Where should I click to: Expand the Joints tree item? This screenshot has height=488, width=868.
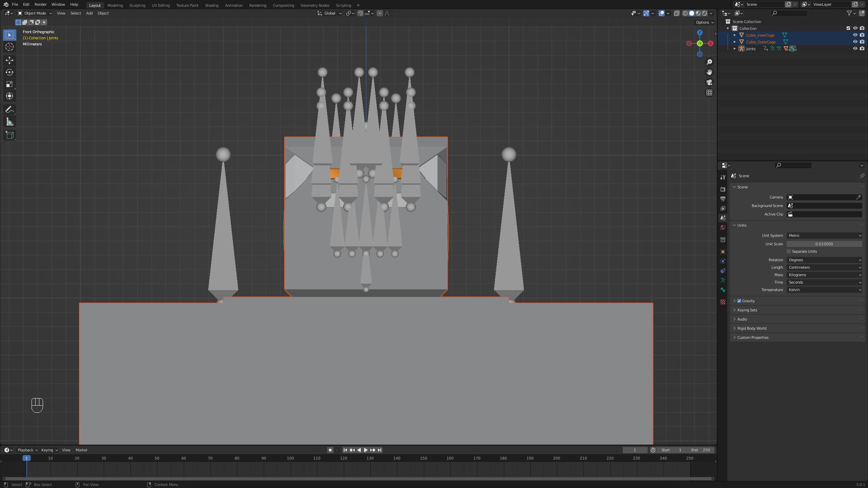[735, 49]
